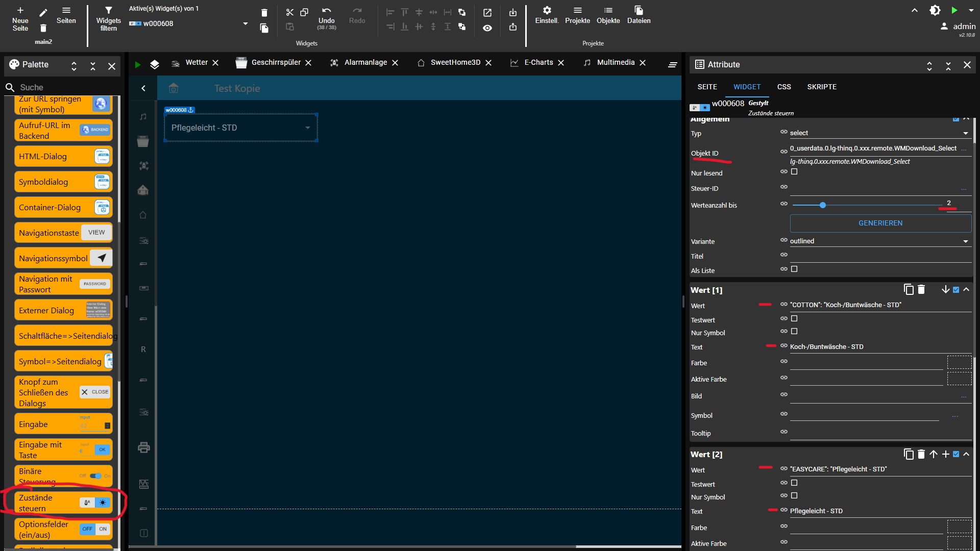Collapse the Wert [2] section

point(966,454)
